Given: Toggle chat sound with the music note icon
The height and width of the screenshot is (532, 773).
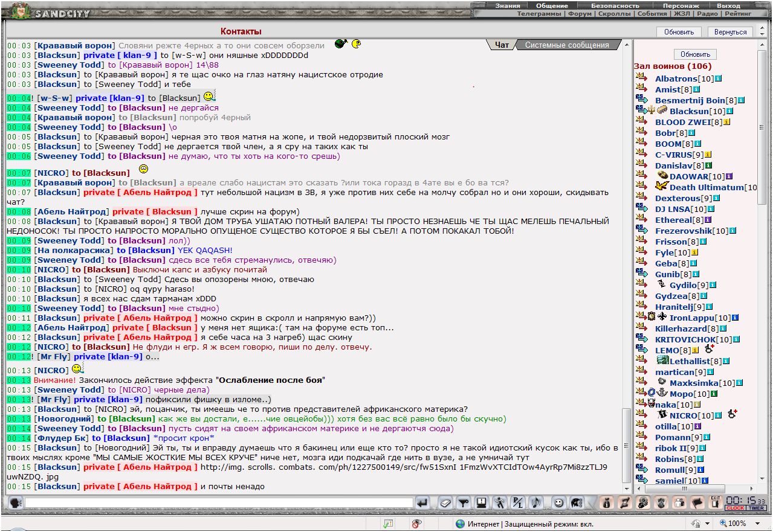Looking at the screenshot, I should point(536,502).
